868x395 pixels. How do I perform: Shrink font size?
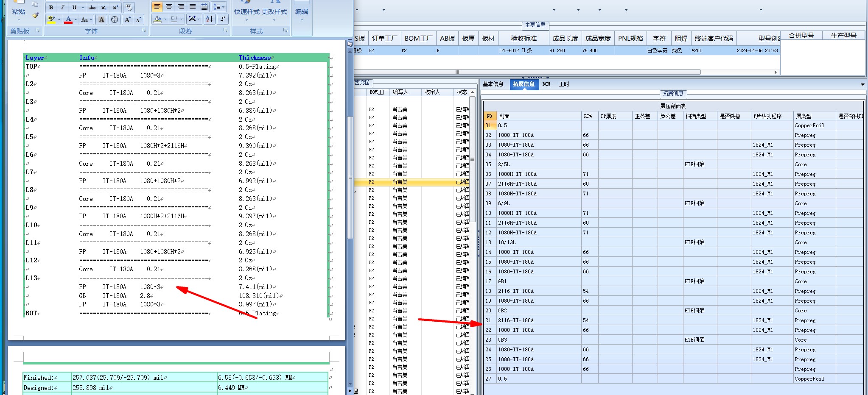(x=138, y=19)
